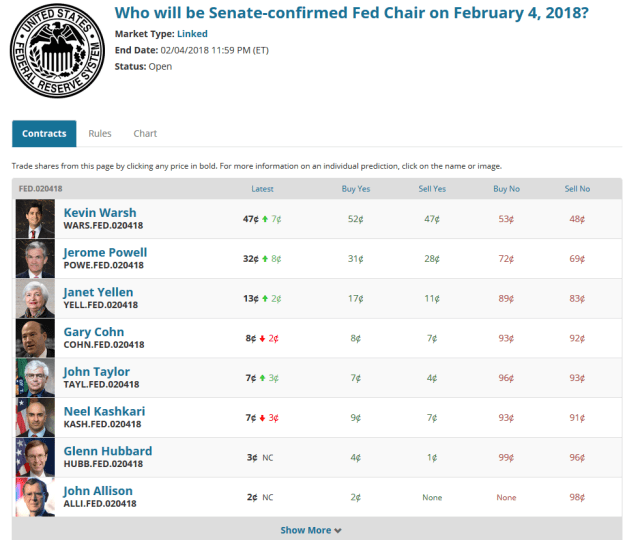This screenshot has height=540, width=640.
Task: Click Jerome Powell's portrait thumbnail
Action: 35,258
